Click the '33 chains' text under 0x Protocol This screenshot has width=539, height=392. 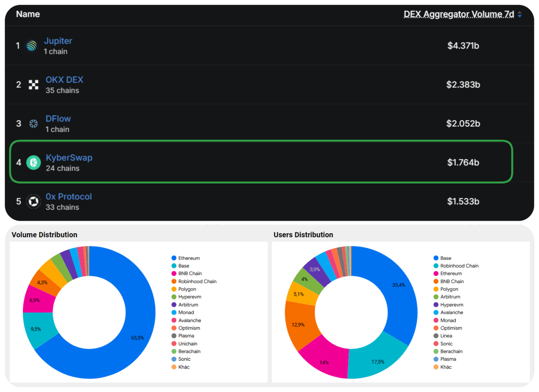[x=62, y=207]
